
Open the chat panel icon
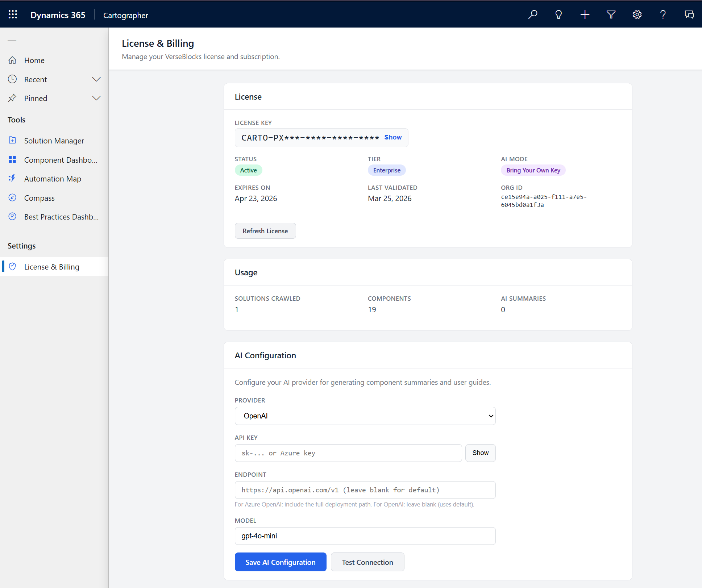point(689,14)
